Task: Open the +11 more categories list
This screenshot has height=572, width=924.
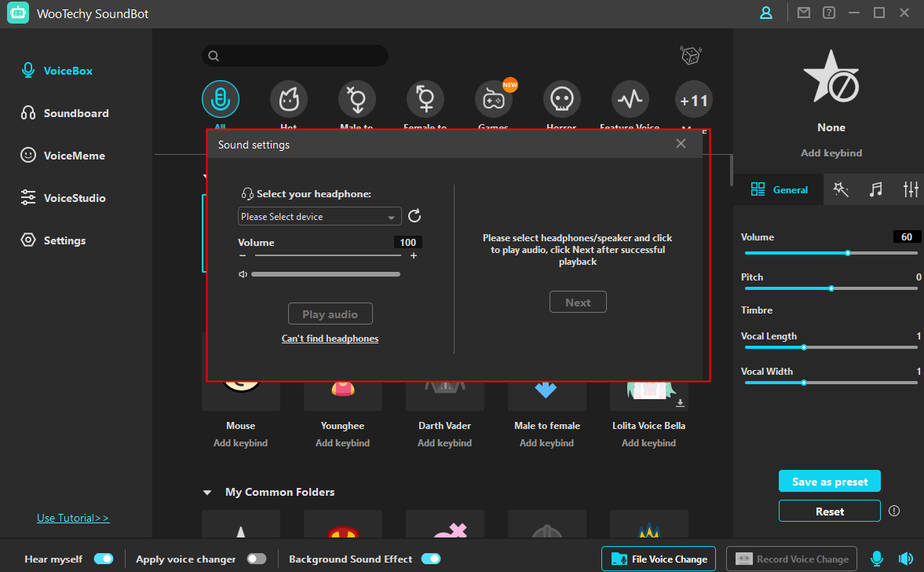Action: tap(693, 100)
